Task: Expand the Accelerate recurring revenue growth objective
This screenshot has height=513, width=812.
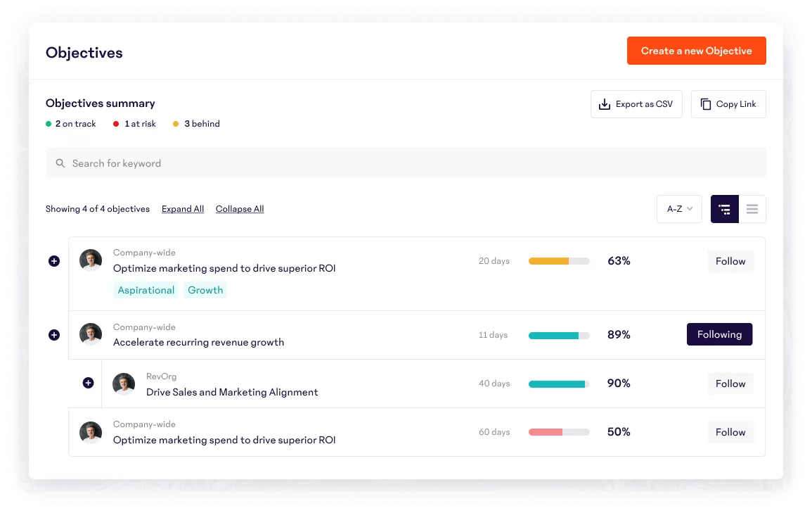Action: click(x=54, y=335)
